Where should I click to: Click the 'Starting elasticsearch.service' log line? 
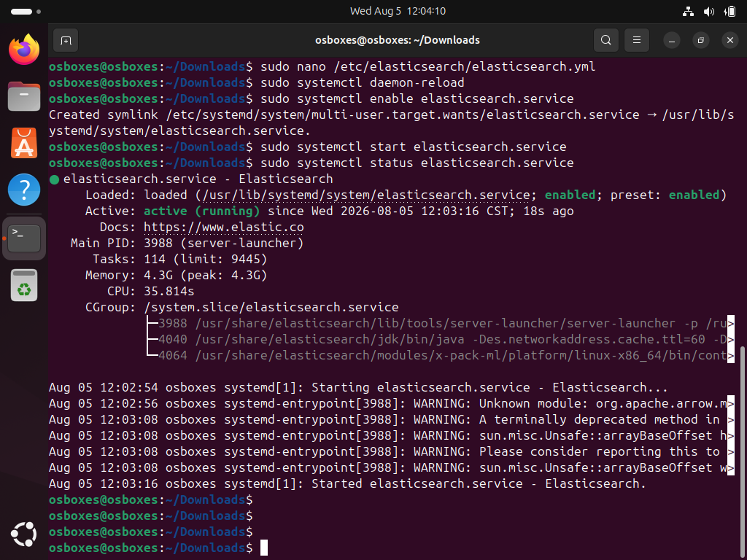tap(358, 388)
